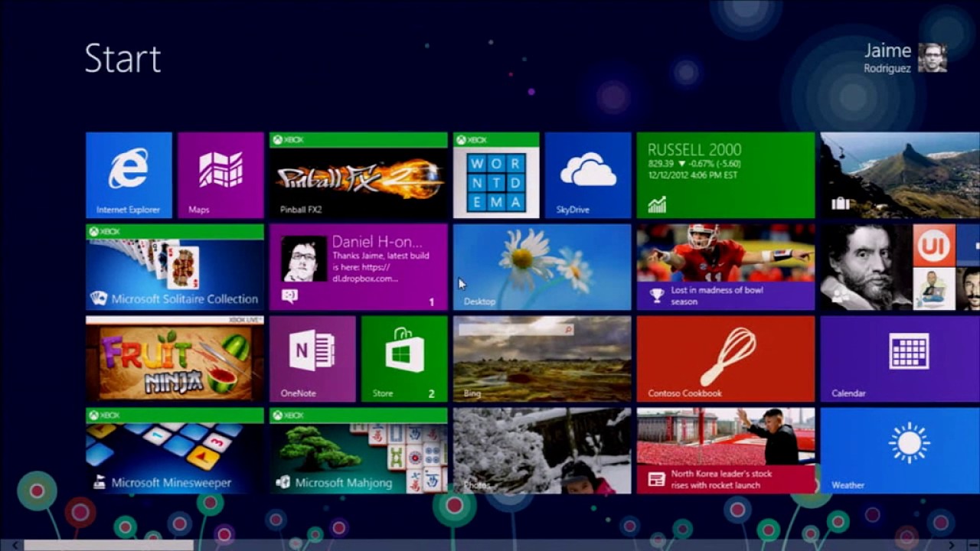Open the Photos tile
This screenshot has width=980, height=551.
(x=542, y=451)
